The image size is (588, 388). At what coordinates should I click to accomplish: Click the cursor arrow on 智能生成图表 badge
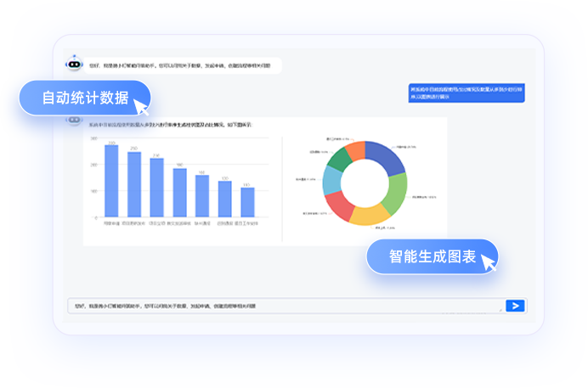489,264
